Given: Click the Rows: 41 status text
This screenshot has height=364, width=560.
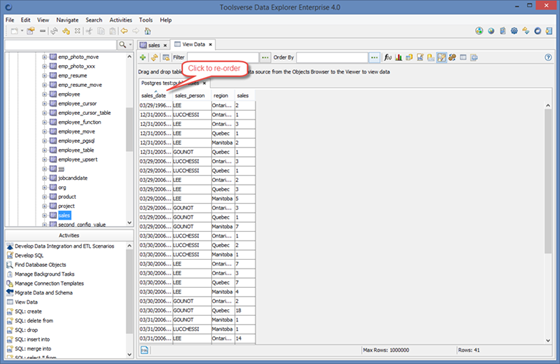Looking at the screenshot, I should tap(469, 350).
